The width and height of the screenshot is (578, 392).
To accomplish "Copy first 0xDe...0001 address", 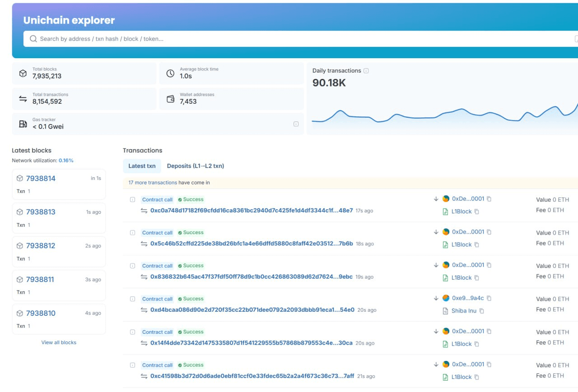I will click(x=489, y=199).
